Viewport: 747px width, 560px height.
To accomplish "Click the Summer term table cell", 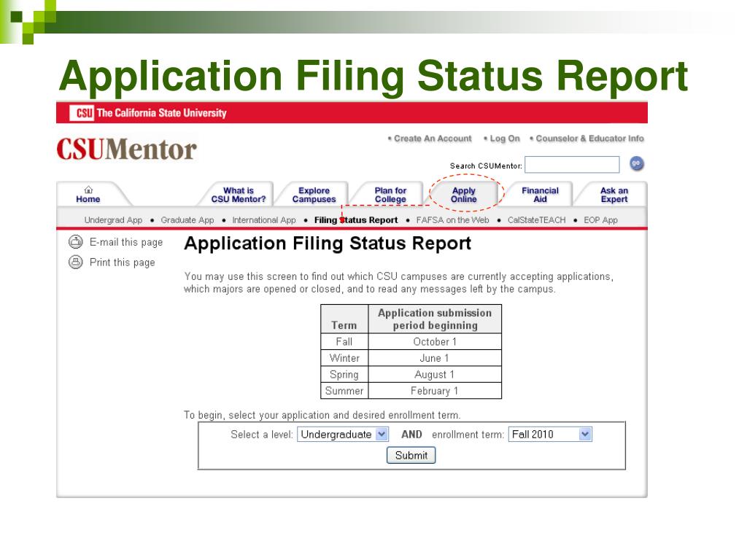I will (344, 391).
